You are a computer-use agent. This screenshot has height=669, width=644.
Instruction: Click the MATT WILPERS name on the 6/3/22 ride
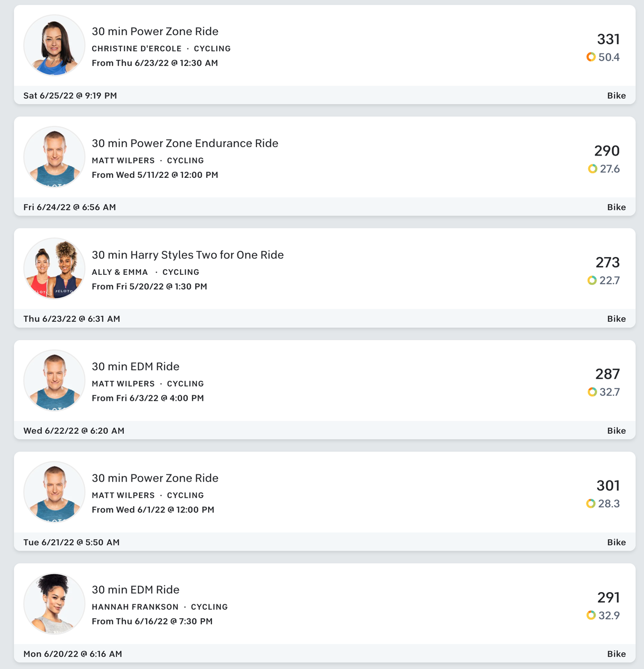pyautogui.click(x=123, y=384)
